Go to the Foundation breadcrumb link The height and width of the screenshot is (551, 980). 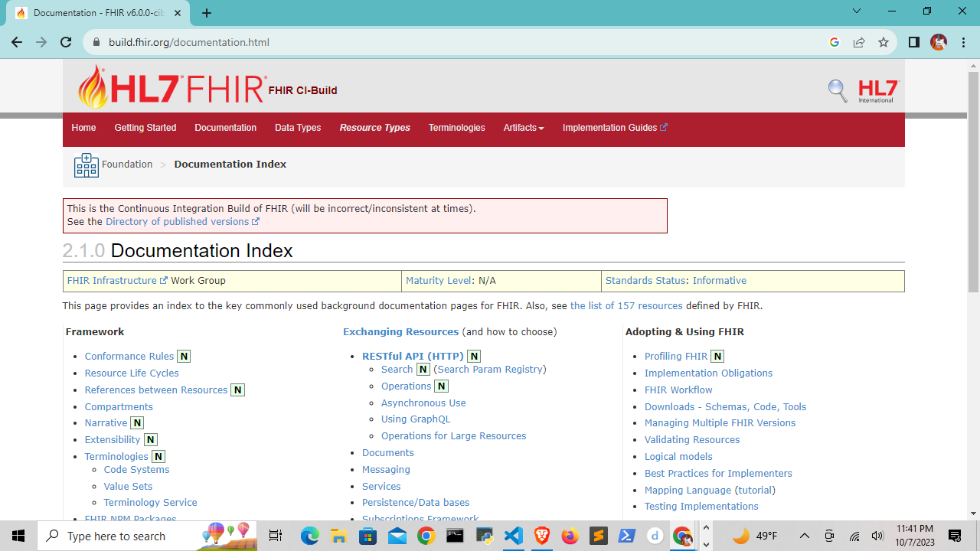(127, 165)
